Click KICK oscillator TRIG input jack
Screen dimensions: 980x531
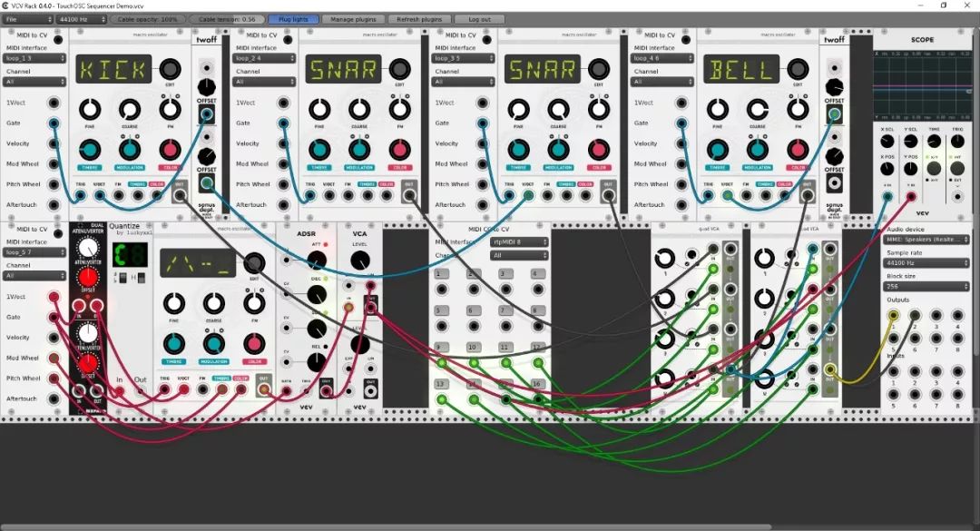click(81, 196)
